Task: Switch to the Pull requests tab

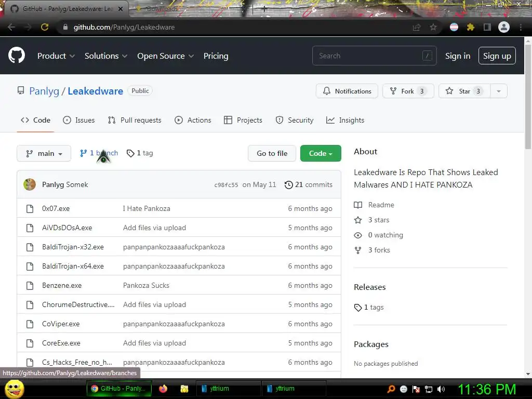Action: click(x=135, y=120)
